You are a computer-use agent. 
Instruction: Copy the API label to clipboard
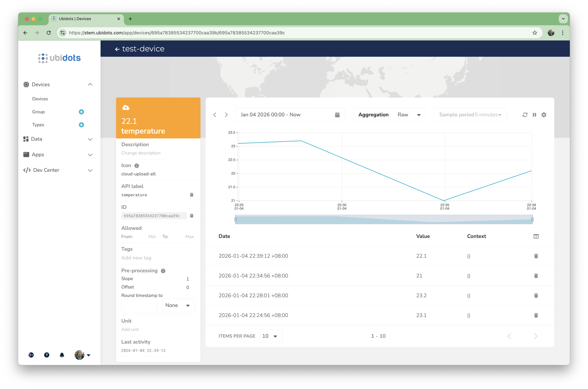[x=192, y=195]
